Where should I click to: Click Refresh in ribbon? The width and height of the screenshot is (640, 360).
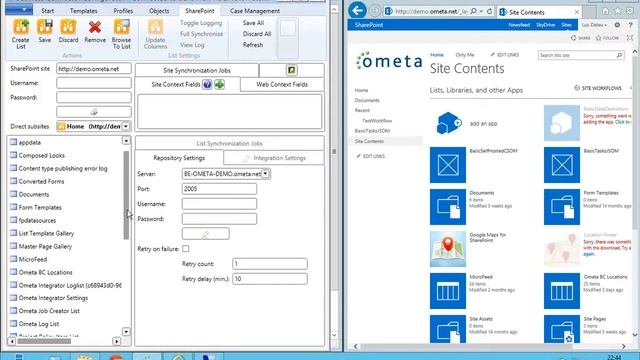click(253, 45)
